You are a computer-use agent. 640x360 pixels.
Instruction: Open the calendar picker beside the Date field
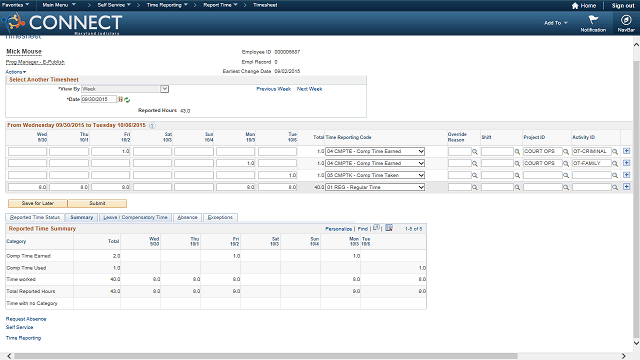pos(120,99)
